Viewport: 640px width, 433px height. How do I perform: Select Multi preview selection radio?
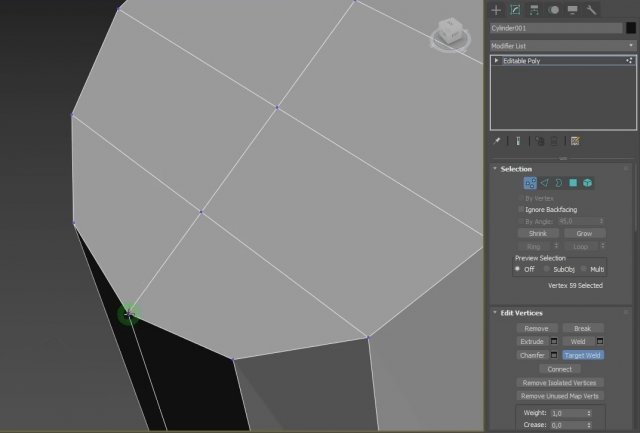(586, 269)
